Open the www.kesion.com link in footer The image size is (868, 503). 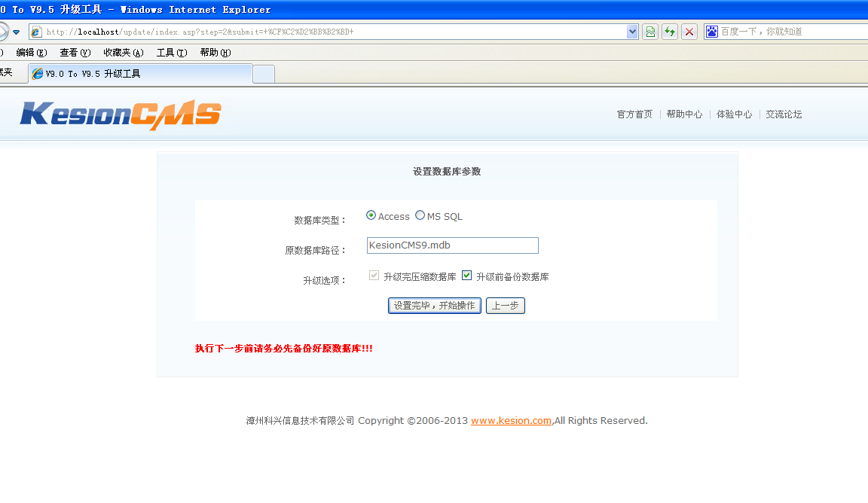tap(511, 420)
